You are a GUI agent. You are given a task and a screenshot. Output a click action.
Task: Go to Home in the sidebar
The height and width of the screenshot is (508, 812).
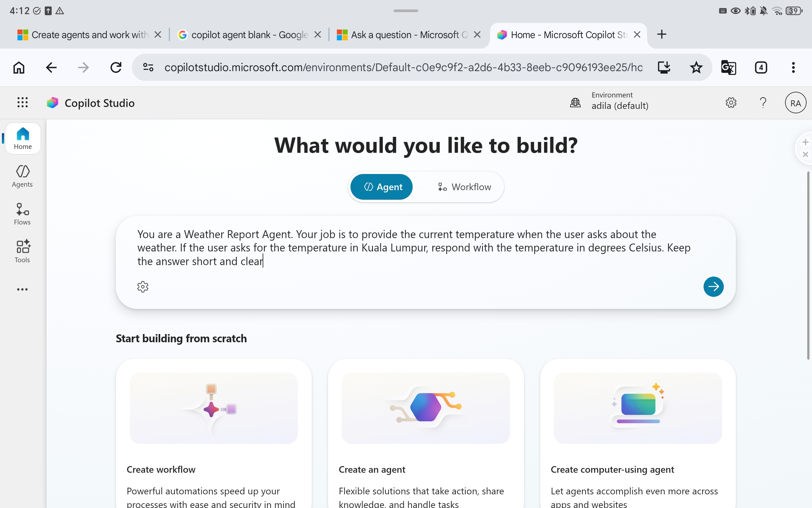pos(23,138)
